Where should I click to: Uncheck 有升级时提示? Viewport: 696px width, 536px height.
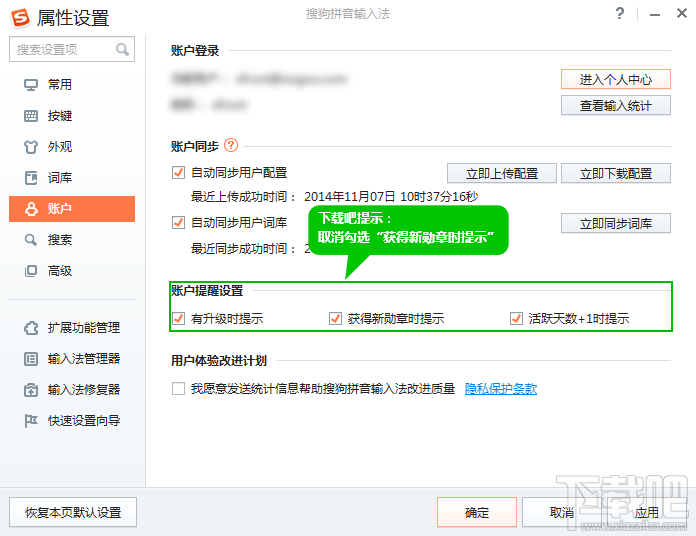[178, 319]
